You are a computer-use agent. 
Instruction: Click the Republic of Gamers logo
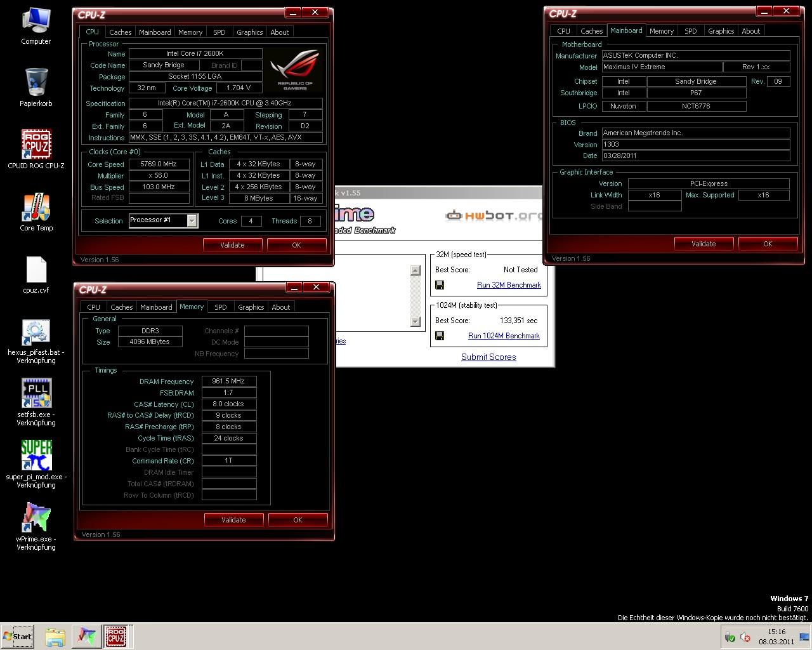pyautogui.click(x=295, y=70)
